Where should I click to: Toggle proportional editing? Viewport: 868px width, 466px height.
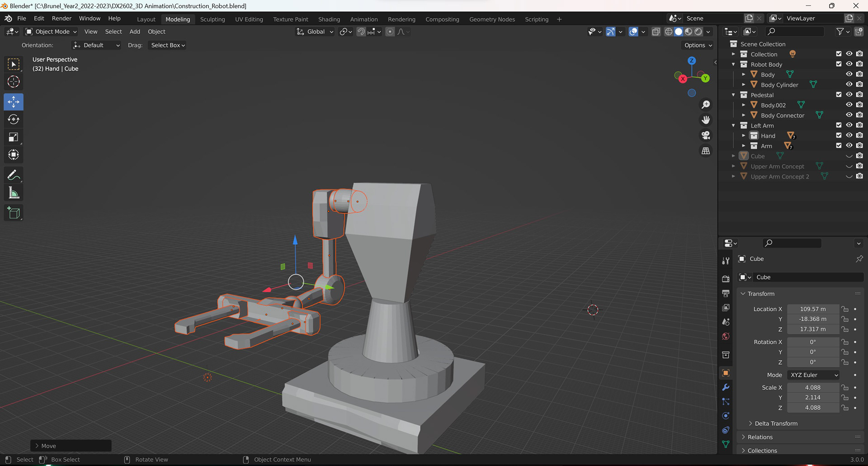coord(390,32)
